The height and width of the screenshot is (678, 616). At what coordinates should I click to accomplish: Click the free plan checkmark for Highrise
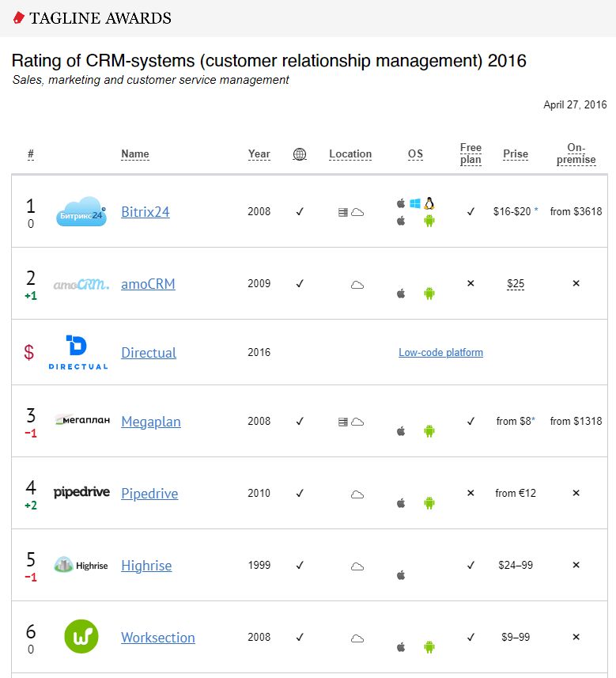471,565
